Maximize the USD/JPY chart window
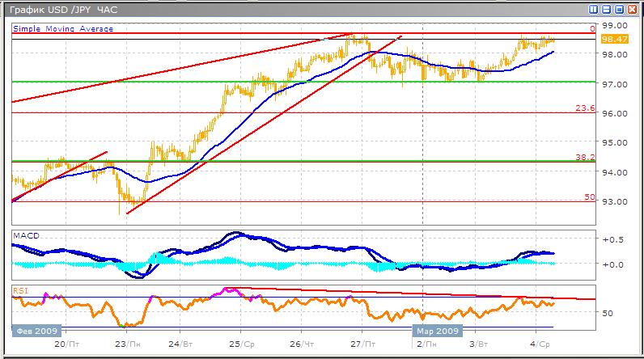Viewport: 644px width, 359px height. coord(620,10)
